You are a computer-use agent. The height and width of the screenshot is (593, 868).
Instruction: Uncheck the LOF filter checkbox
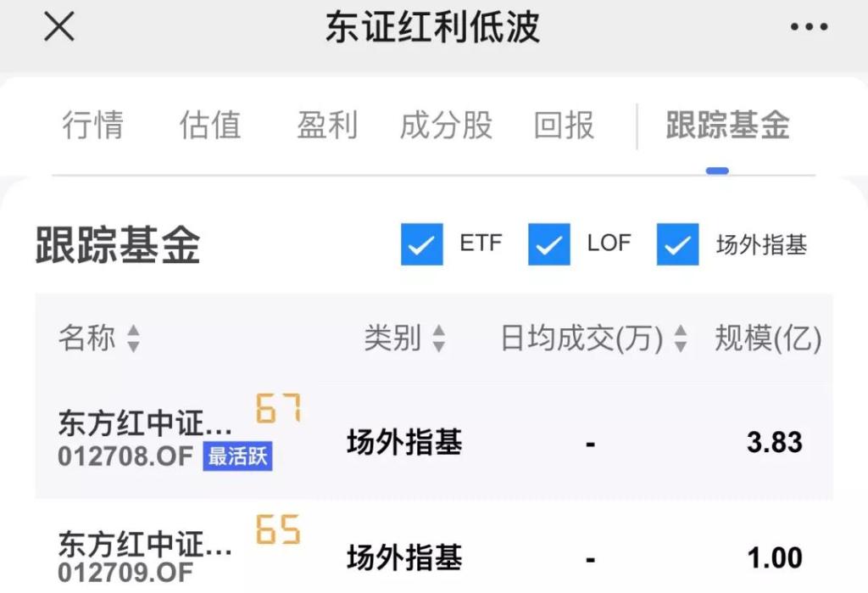(549, 244)
